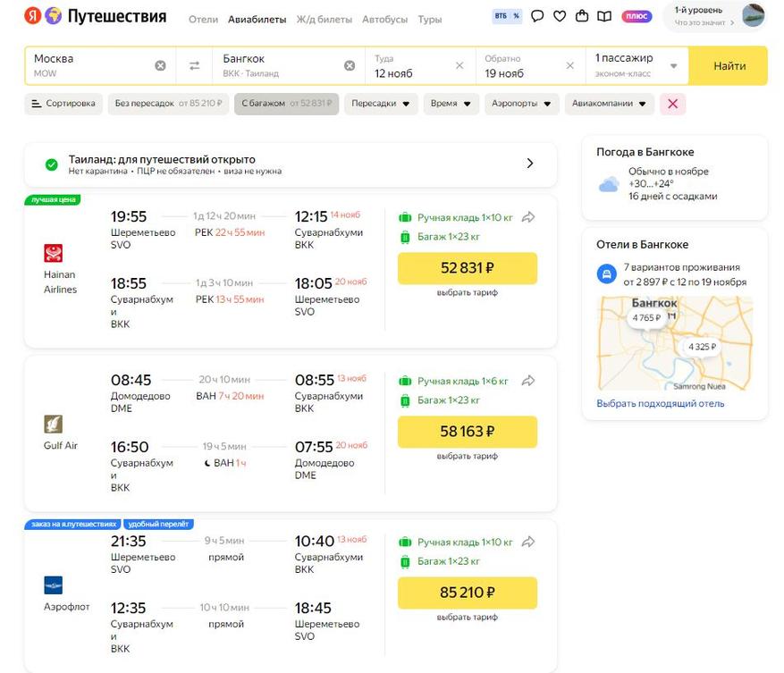Screen dimensions: 784x673
Task: Select the 52 831 ₽ fare
Action: (467, 268)
